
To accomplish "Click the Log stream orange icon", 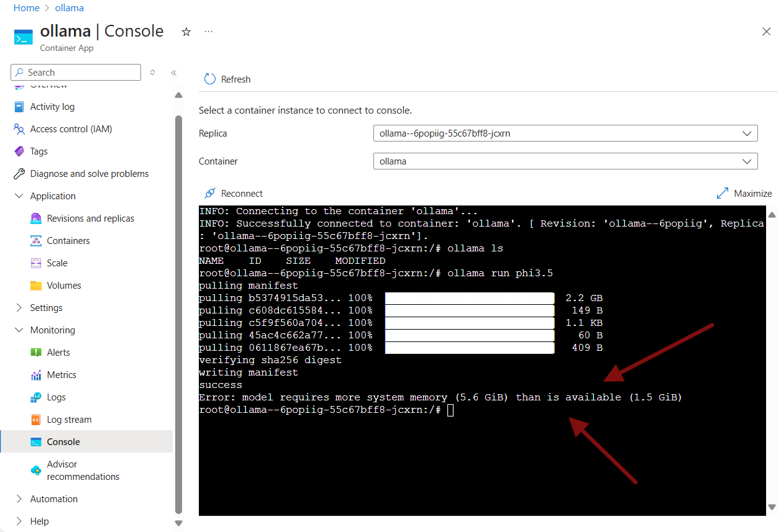I will click(36, 420).
